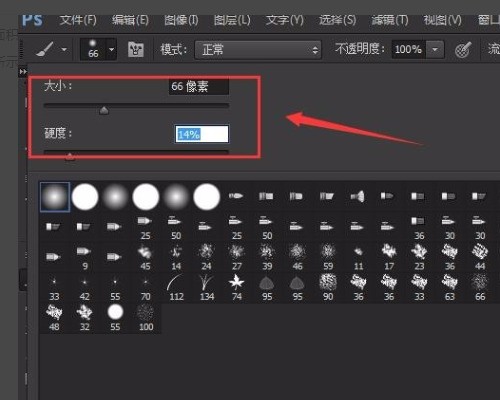Select the textured brush labeled 90
This screenshot has width=500, height=400.
click(x=328, y=288)
